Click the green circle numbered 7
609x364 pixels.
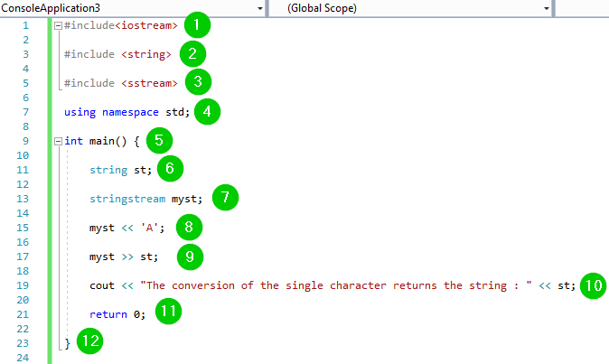[225, 198]
